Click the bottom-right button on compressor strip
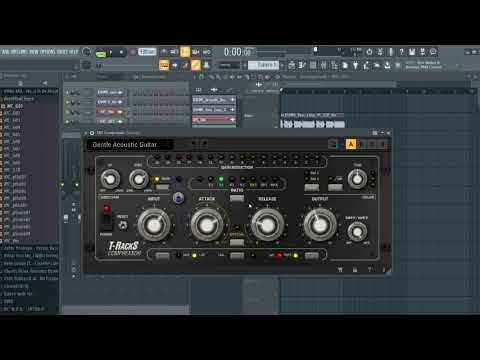Screen dimensions: 480x360 click(x=312, y=256)
